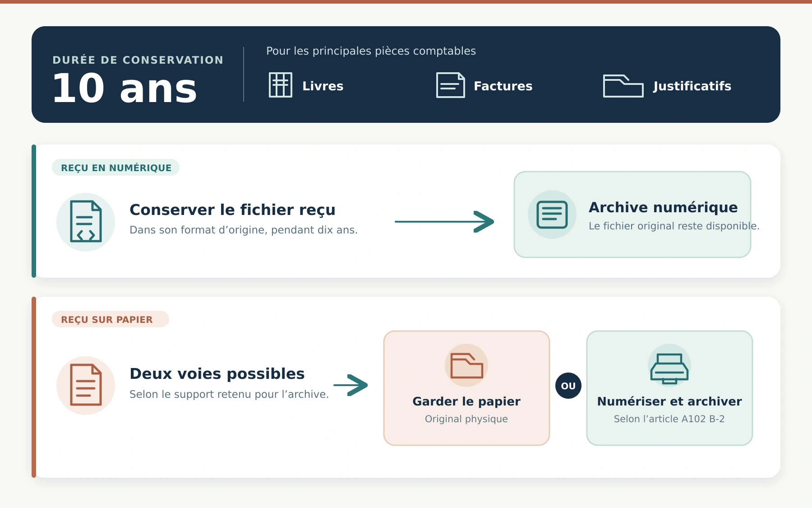Click the Factures document icon

450,85
